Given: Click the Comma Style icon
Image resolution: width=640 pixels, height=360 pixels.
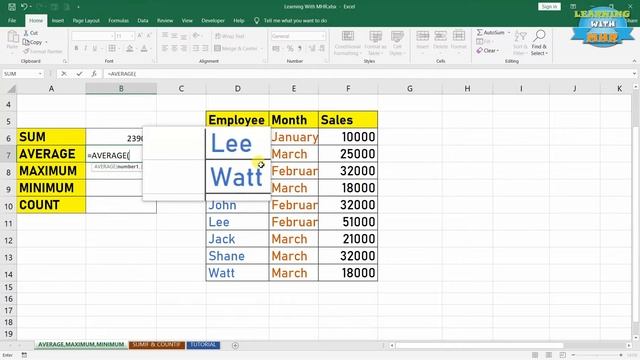Looking at the screenshot, I should pos(300,49).
